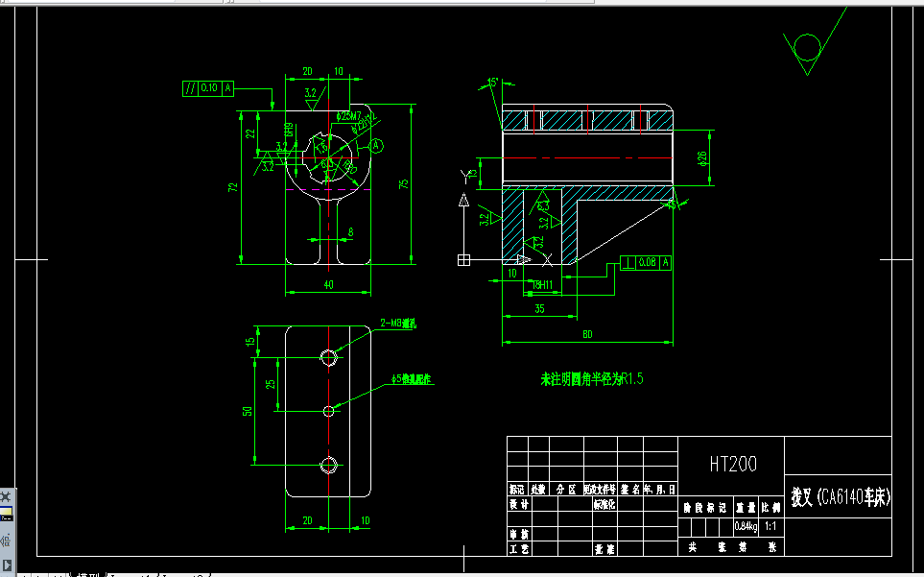
Task: Click the "50" hole spacing dimension
Action: tap(248, 411)
